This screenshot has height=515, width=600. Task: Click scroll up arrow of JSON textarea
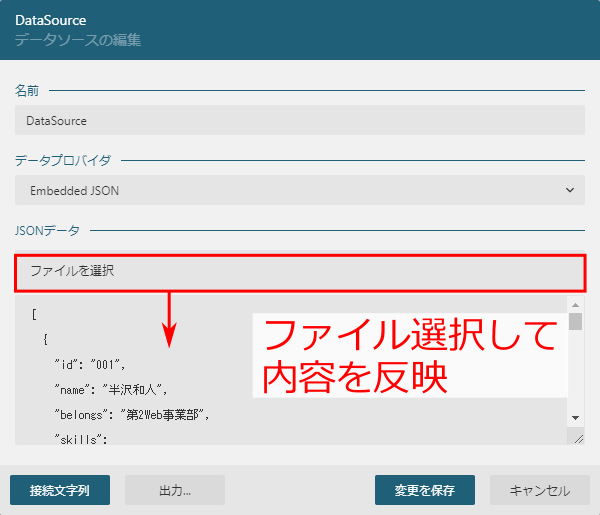coord(576,305)
